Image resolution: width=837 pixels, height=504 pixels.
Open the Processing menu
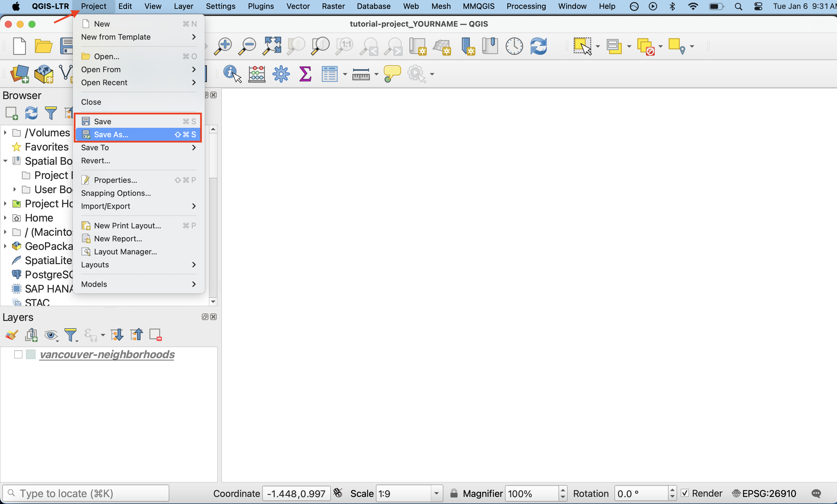tap(526, 6)
